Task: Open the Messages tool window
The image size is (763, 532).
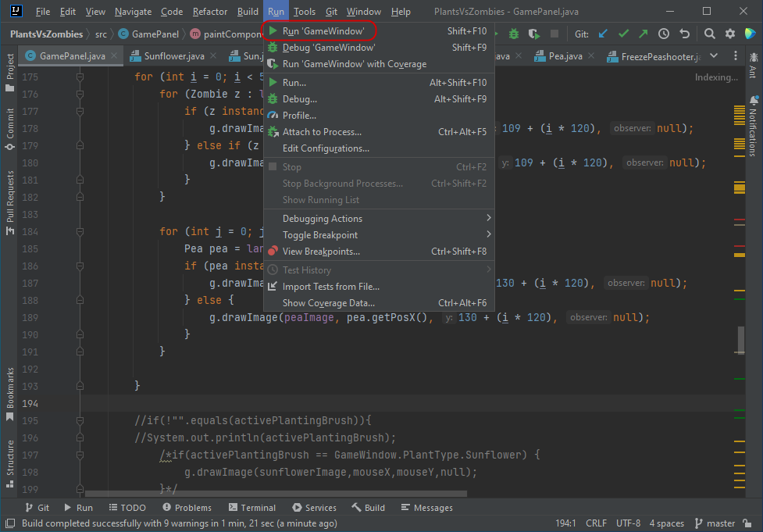Action: pyautogui.click(x=426, y=508)
